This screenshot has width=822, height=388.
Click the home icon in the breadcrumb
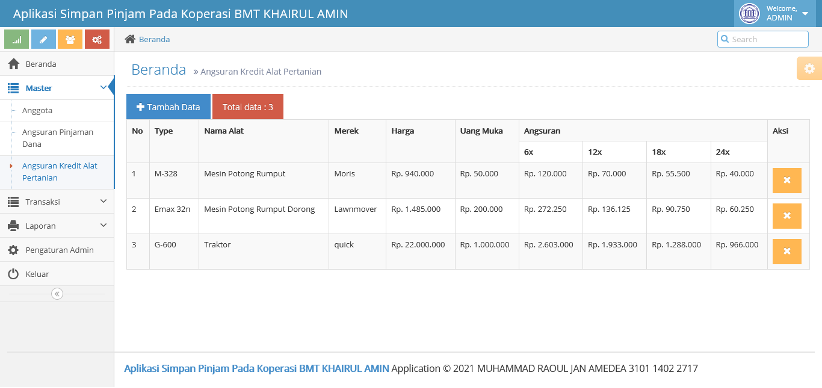click(129, 39)
